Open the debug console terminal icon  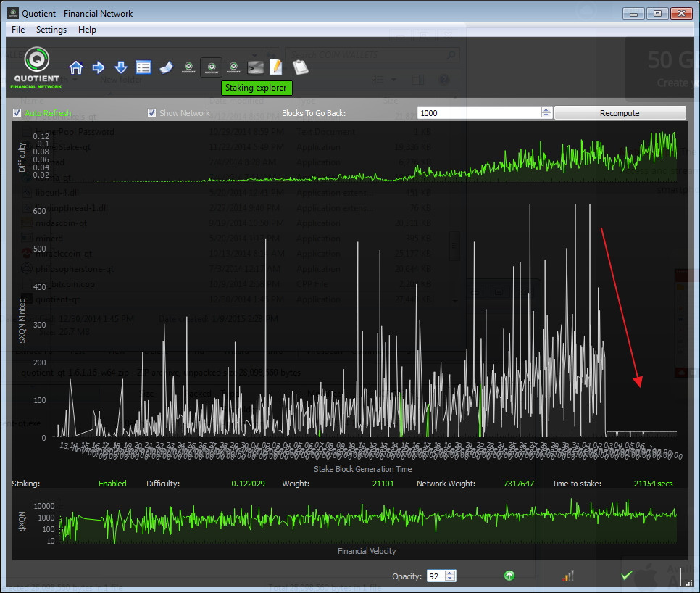tap(256, 67)
